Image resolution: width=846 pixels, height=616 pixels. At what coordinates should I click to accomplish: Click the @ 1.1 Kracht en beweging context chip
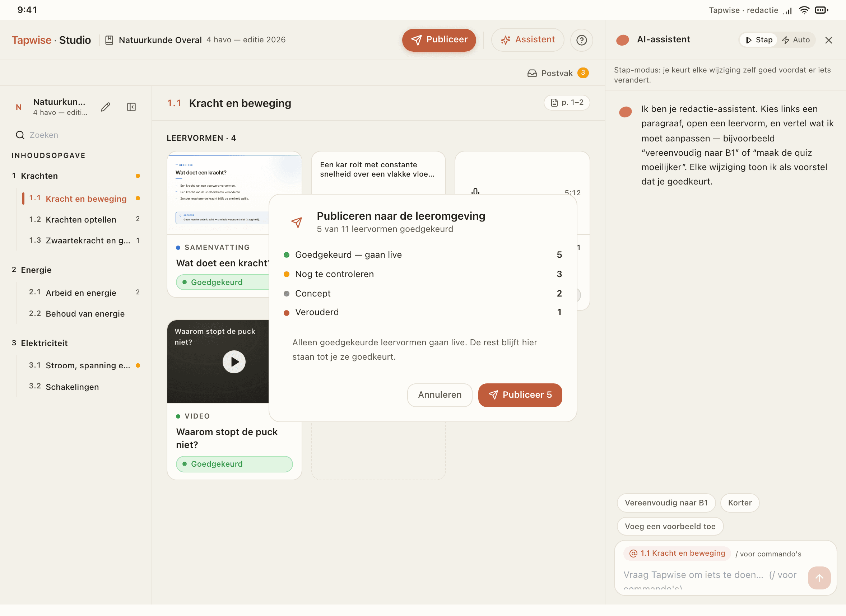(x=677, y=553)
